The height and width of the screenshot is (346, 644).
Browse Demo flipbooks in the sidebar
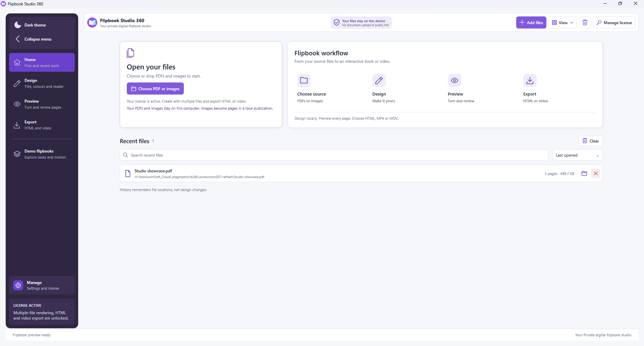[42, 154]
